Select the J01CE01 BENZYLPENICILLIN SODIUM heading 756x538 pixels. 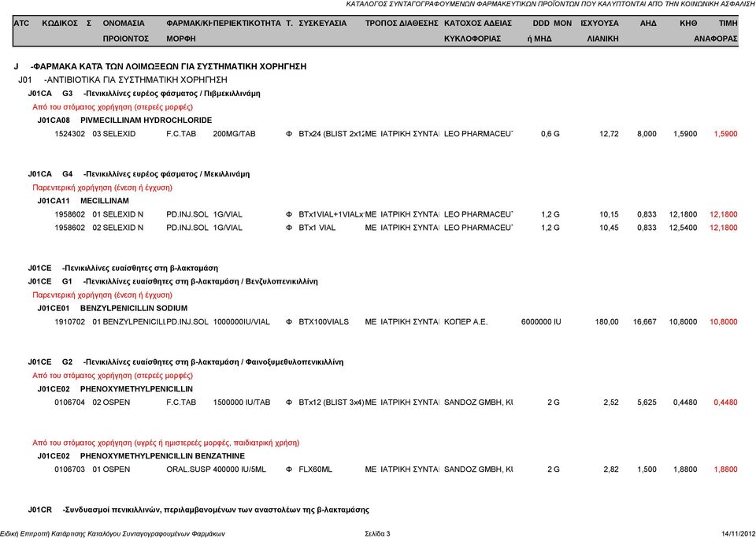click(113, 309)
